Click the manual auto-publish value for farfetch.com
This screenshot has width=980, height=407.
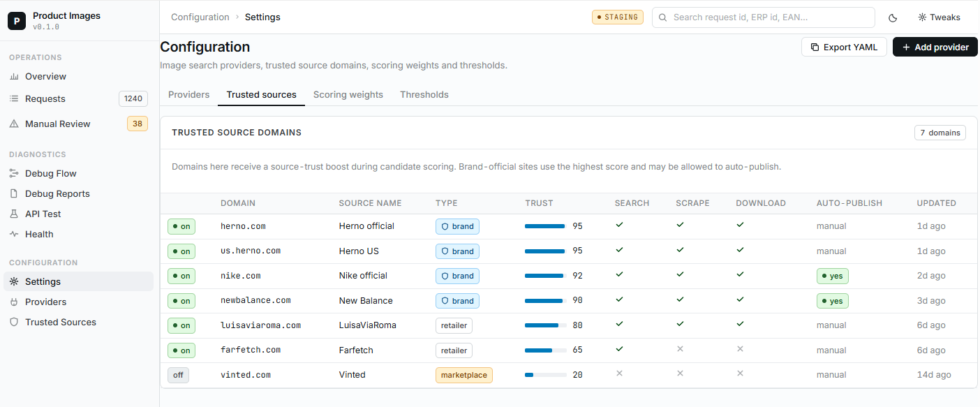pyautogui.click(x=831, y=350)
